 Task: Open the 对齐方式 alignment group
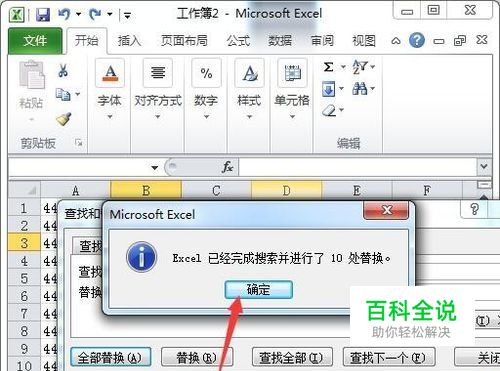[158, 88]
